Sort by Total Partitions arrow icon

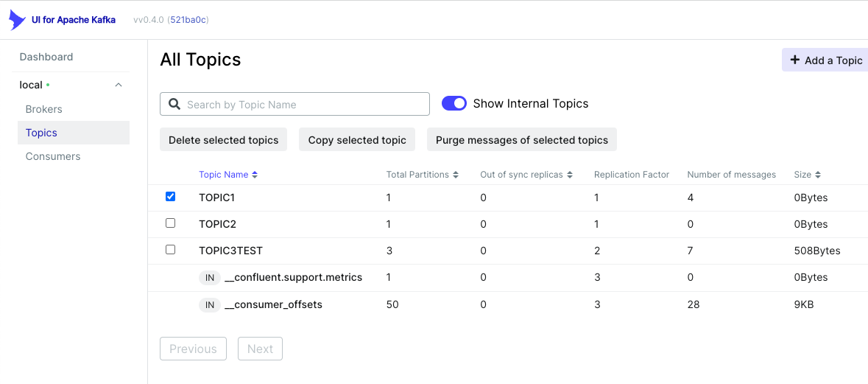pyautogui.click(x=456, y=175)
